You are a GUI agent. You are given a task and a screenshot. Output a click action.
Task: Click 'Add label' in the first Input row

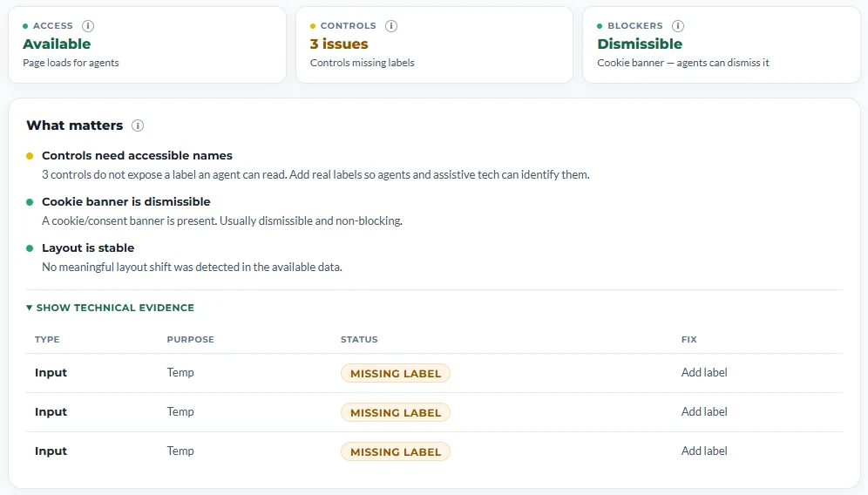click(704, 373)
